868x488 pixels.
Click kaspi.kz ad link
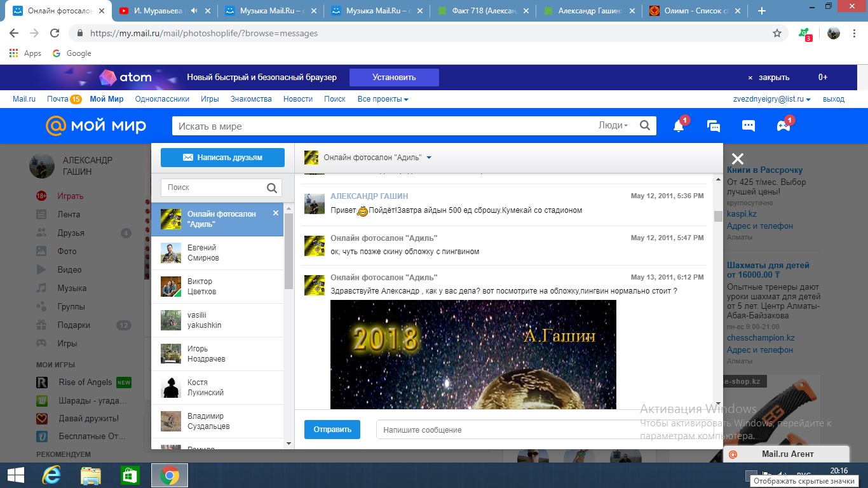coord(742,214)
